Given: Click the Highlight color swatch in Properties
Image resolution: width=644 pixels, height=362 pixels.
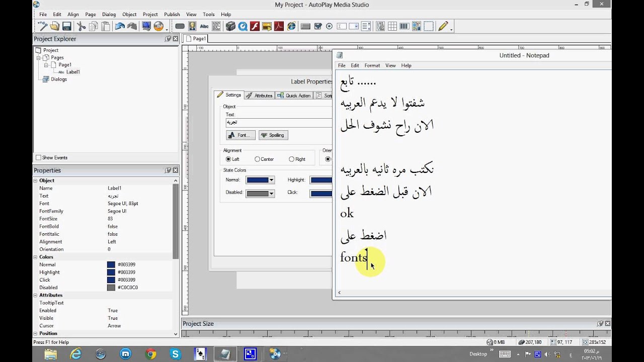Looking at the screenshot, I should pos(111,272).
